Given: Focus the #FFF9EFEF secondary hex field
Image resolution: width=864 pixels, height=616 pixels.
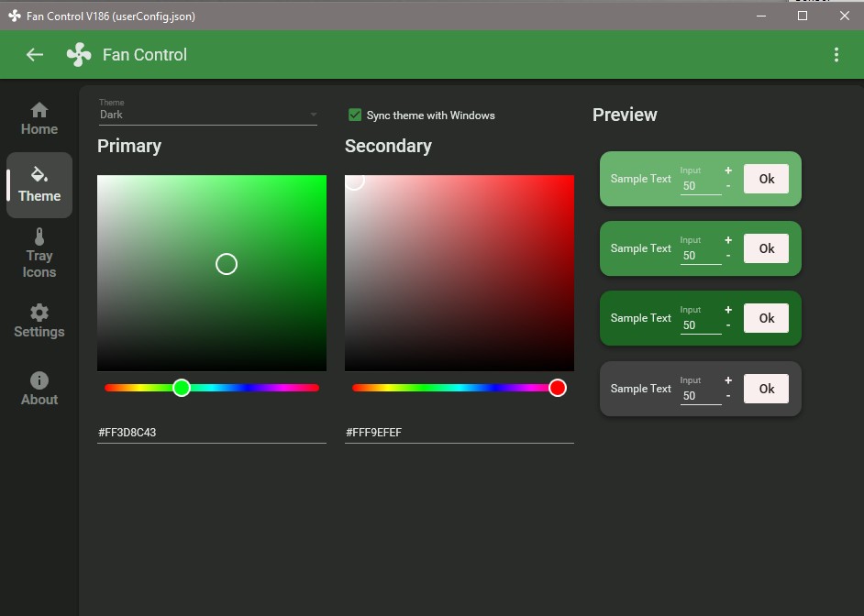Looking at the screenshot, I should [459, 432].
